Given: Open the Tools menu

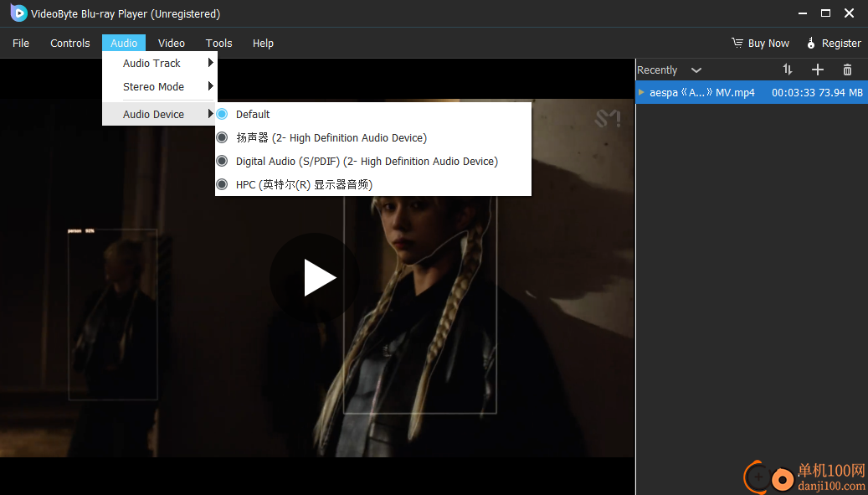Looking at the screenshot, I should point(218,44).
